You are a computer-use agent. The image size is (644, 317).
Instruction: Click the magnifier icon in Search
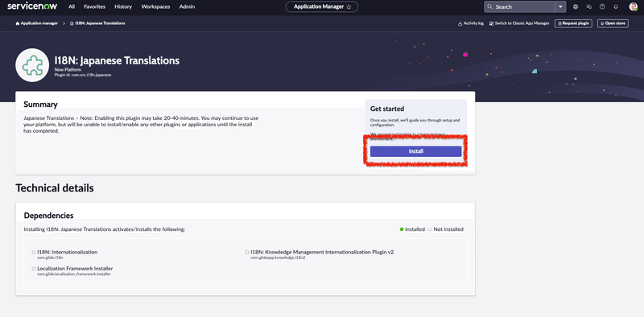point(490,6)
